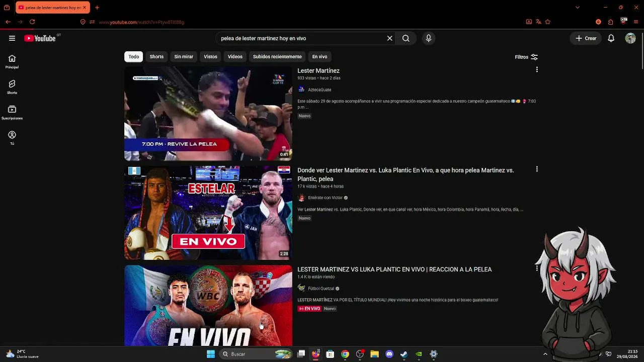Image resolution: width=644 pixels, height=362 pixels.
Task: Open Google Chrome from the taskbar
Action: point(345,354)
